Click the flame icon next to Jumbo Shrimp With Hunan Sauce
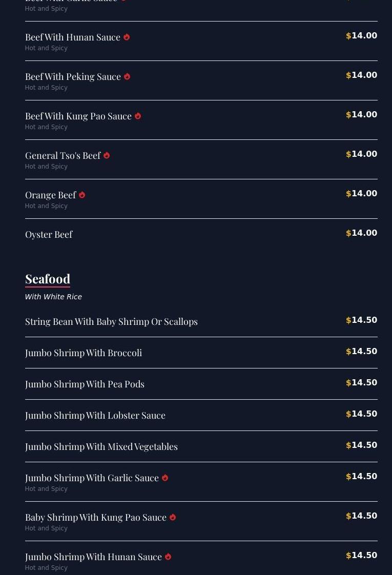The image size is (392, 575). point(168,557)
